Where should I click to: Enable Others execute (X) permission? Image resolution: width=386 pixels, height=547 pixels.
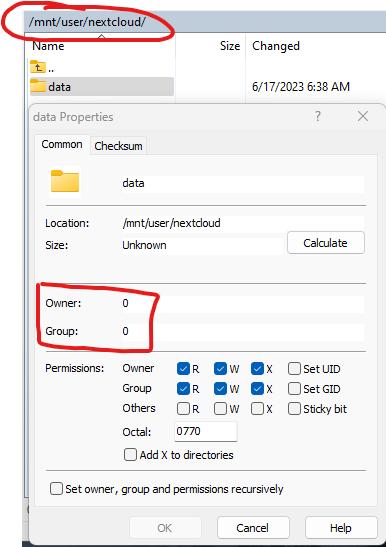pyautogui.click(x=257, y=409)
